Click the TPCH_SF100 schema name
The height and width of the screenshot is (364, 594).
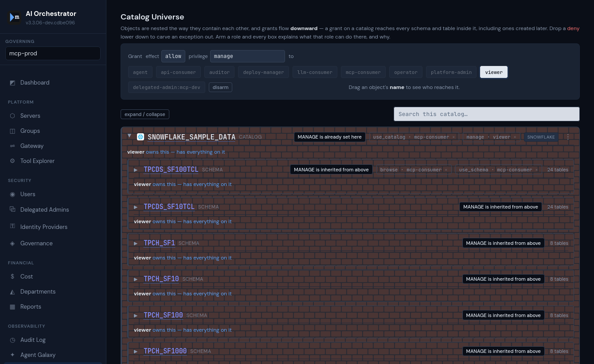(x=163, y=316)
